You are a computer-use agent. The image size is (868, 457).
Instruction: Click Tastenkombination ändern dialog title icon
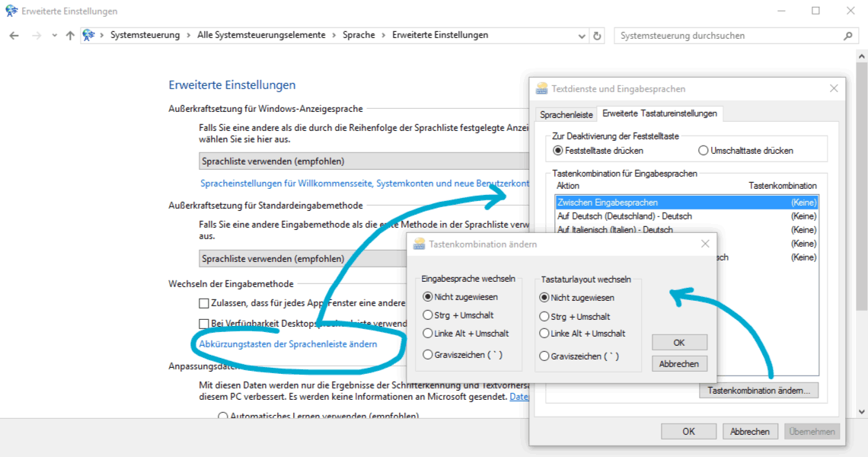click(x=419, y=244)
